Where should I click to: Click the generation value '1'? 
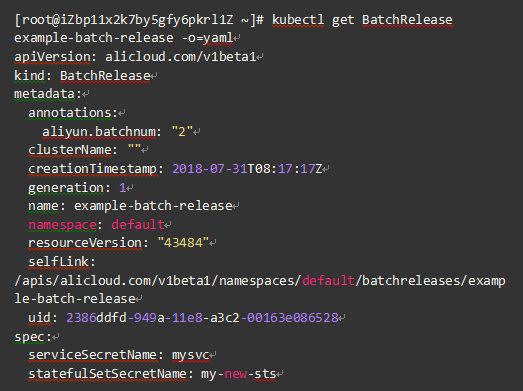(x=122, y=187)
